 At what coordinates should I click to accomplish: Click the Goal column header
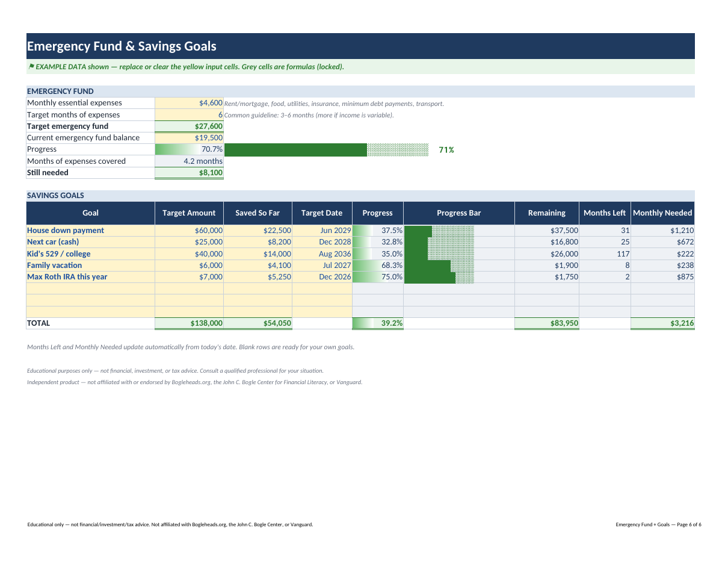(x=90, y=213)
